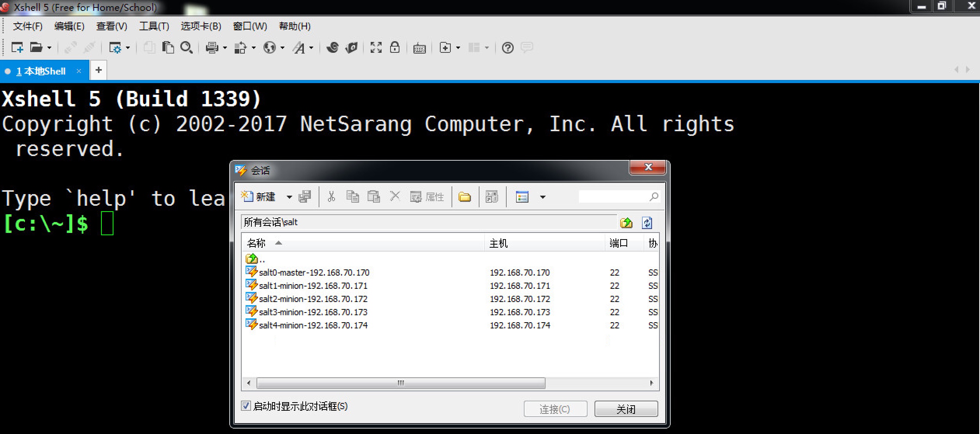This screenshot has width=980, height=434.
Task: Expand the open-folder dropdown arrow in main toolbar
Action: pos(49,48)
